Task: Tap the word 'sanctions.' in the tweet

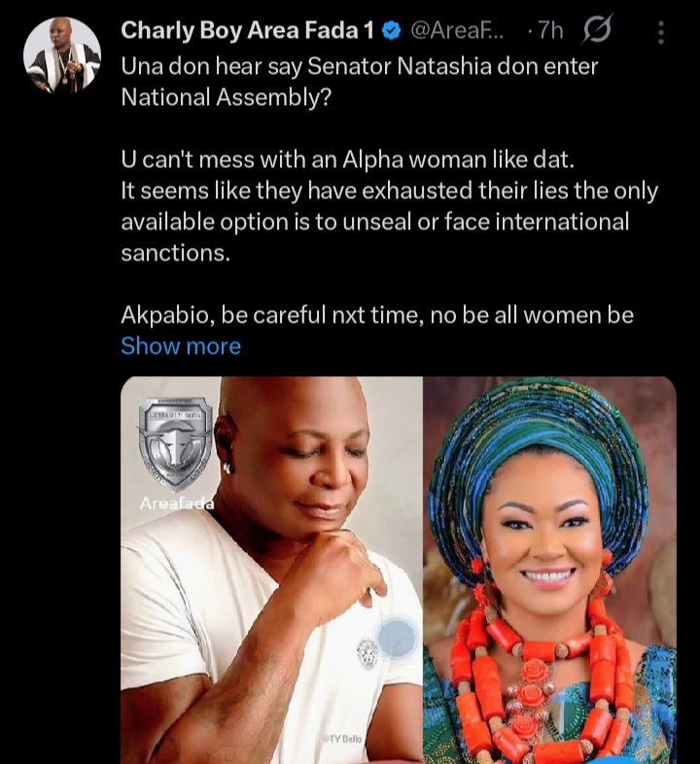Action: tap(173, 254)
